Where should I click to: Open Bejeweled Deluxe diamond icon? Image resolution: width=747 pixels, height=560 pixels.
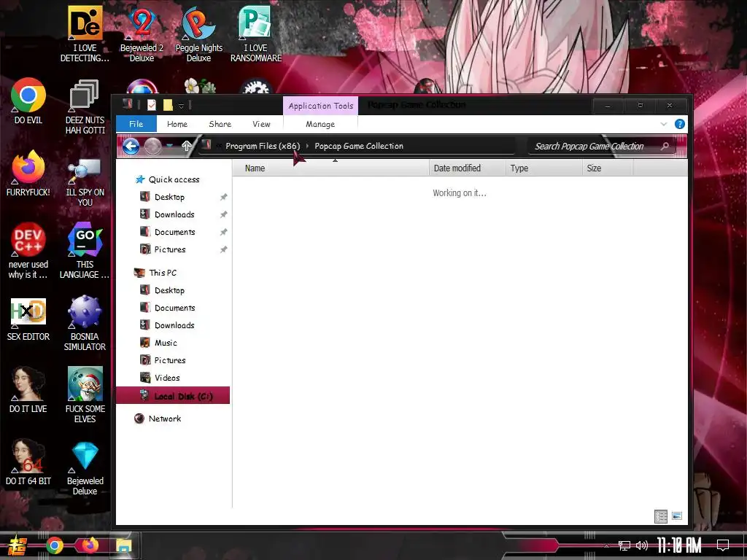(85, 467)
